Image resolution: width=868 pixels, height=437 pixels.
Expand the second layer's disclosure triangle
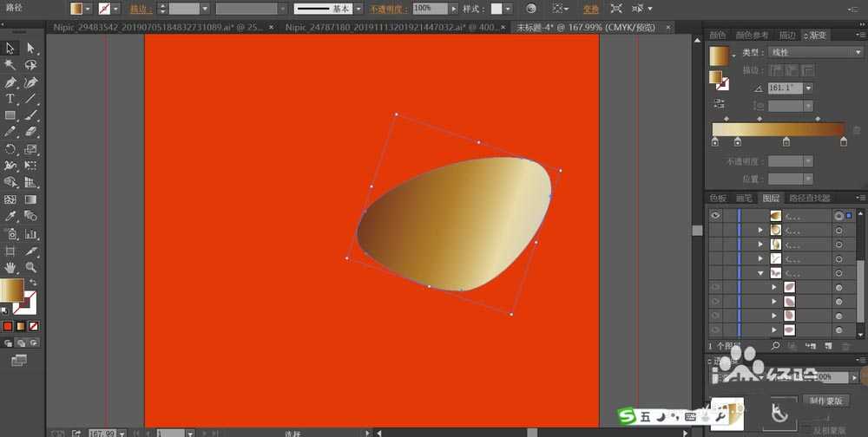point(761,231)
